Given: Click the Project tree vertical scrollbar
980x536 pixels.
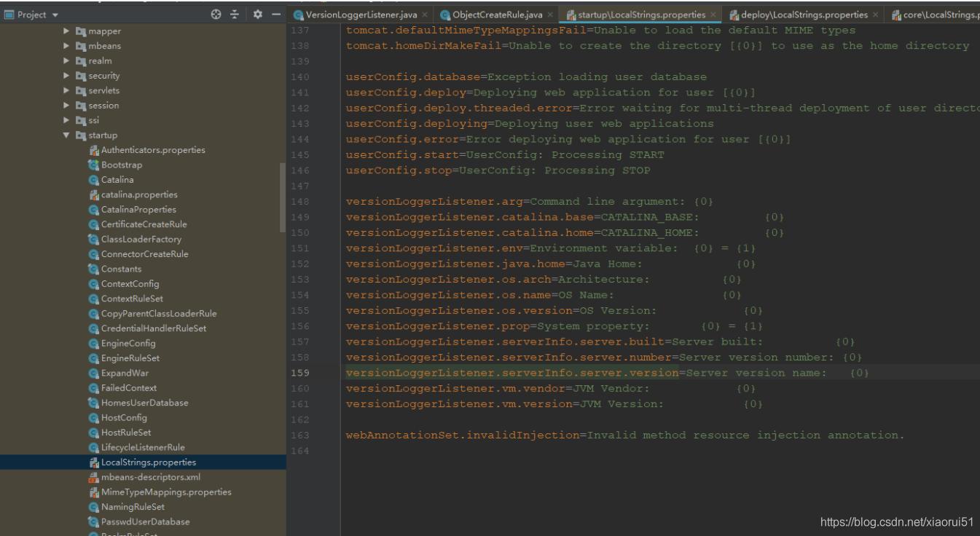Looking at the screenshot, I should [x=283, y=197].
